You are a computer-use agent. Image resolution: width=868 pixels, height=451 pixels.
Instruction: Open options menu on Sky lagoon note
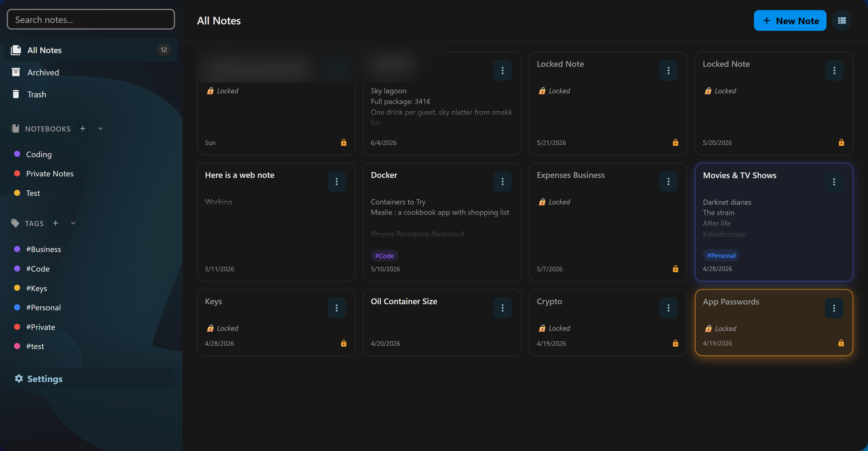coord(502,70)
